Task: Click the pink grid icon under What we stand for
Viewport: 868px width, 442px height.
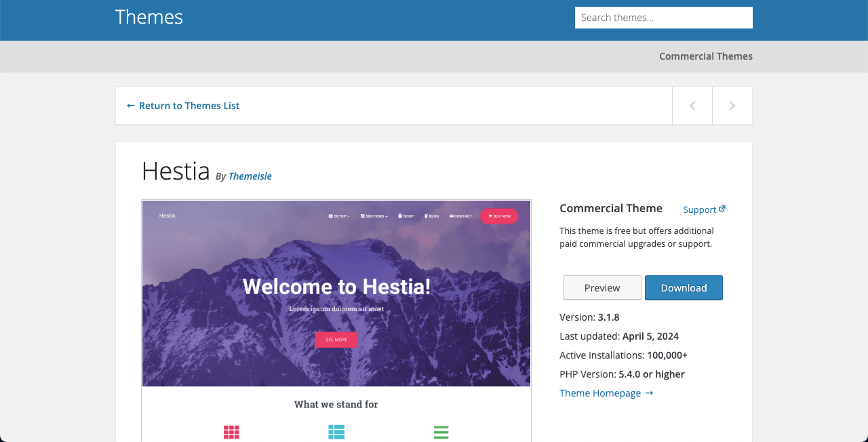Action: pos(231,433)
